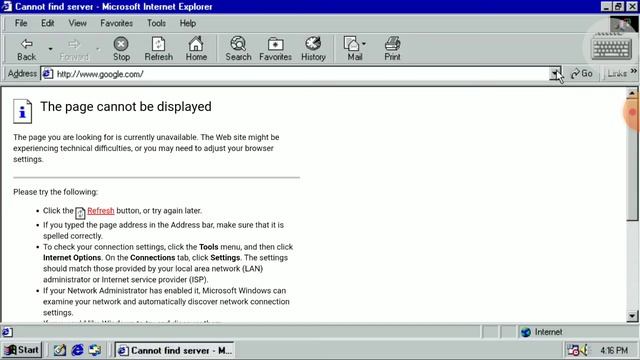Click the info document icon beside the heading
Viewport: 640px width, 360px height.
[x=22, y=111]
